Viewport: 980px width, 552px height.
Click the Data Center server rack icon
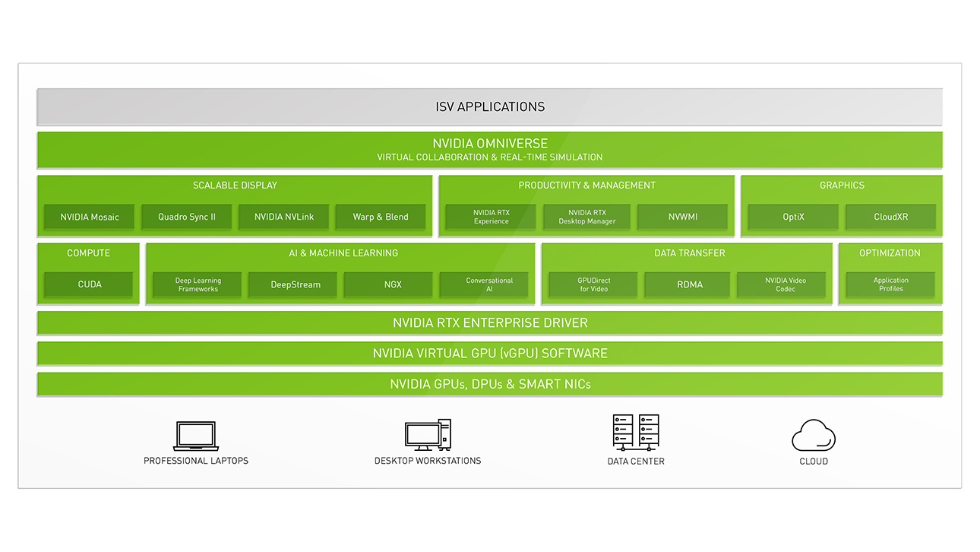point(636,433)
